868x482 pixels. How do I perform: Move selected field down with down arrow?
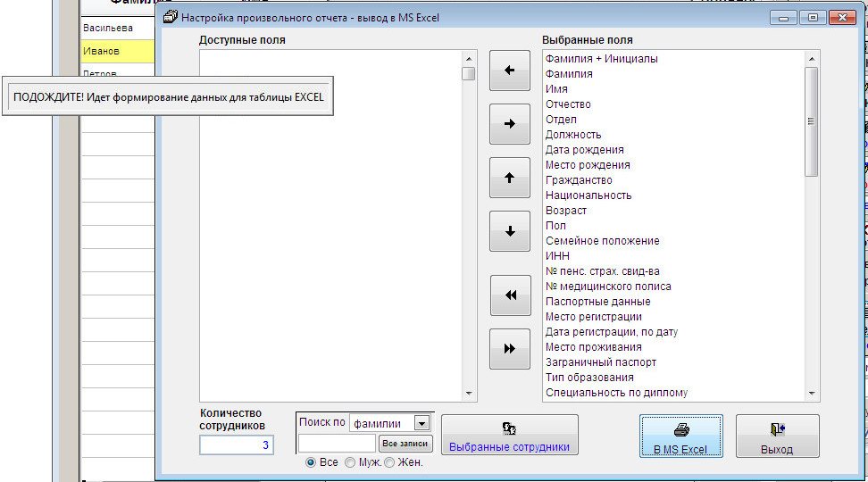point(510,231)
